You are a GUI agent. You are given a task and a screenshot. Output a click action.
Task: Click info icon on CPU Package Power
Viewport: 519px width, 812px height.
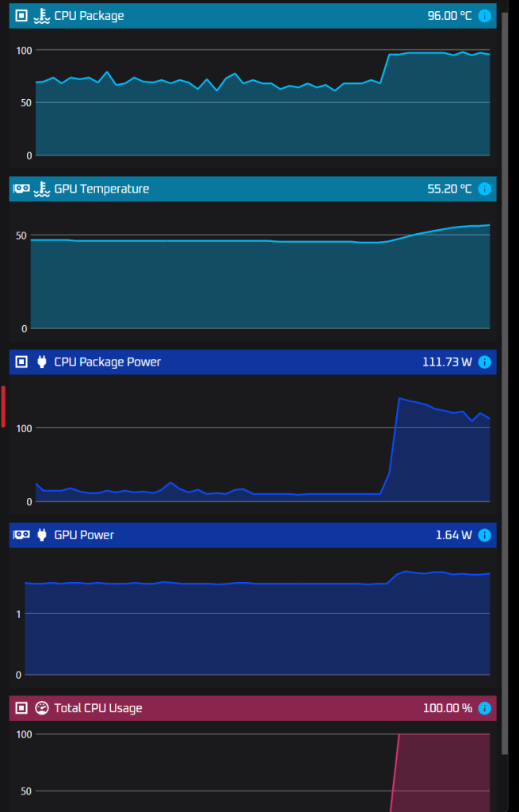[485, 362]
